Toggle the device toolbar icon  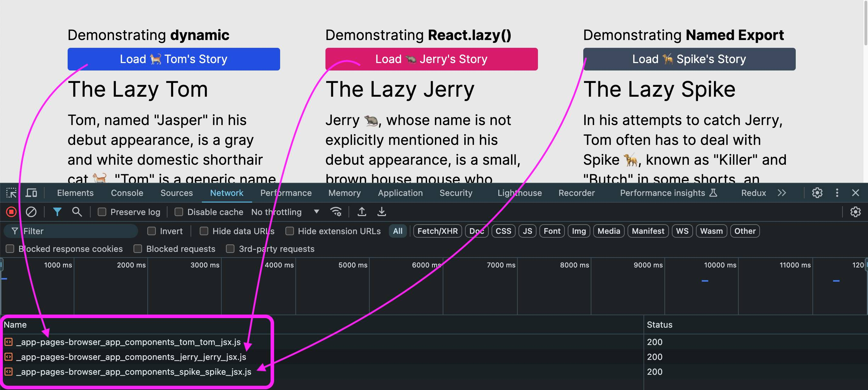point(31,193)
